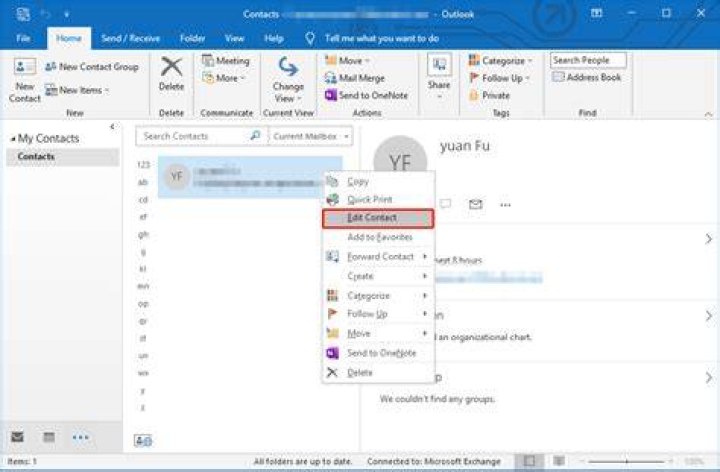Jump to index letter op
Viewport: 720px width, 472px height.
[143, 304]
